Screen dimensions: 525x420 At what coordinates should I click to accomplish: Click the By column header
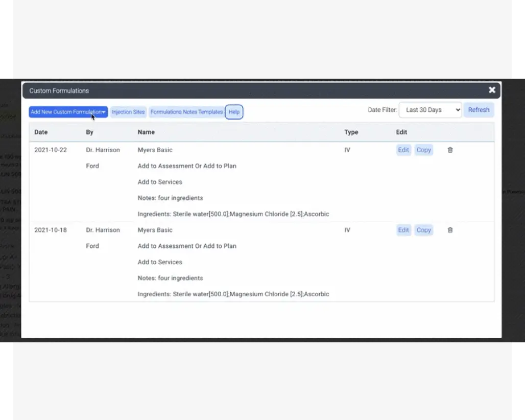[x=89, y=132]
